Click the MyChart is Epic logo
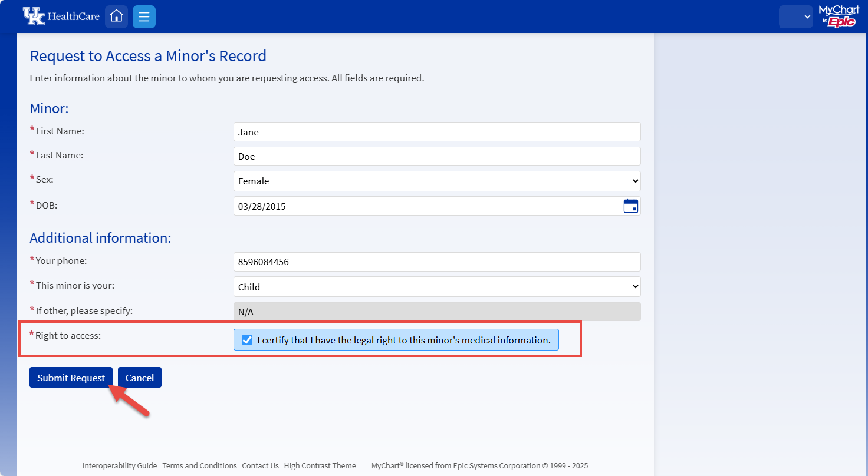 point(840,16)
